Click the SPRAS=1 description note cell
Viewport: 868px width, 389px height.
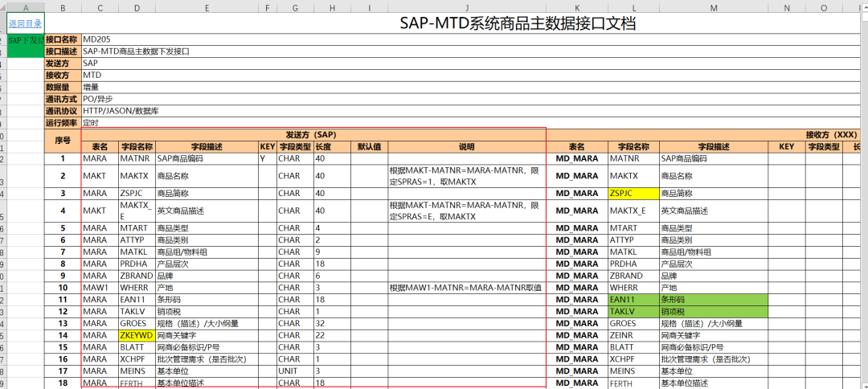click(x=467, y=176)
